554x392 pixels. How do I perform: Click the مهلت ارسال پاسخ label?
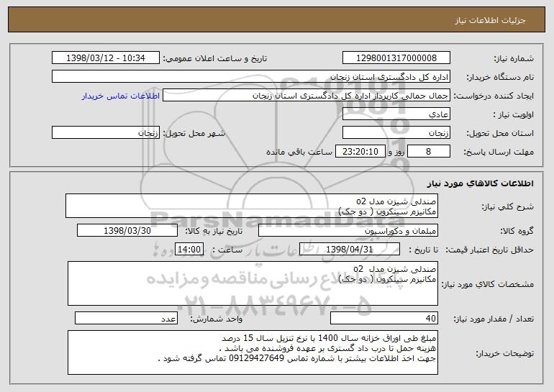pos(499,152)
